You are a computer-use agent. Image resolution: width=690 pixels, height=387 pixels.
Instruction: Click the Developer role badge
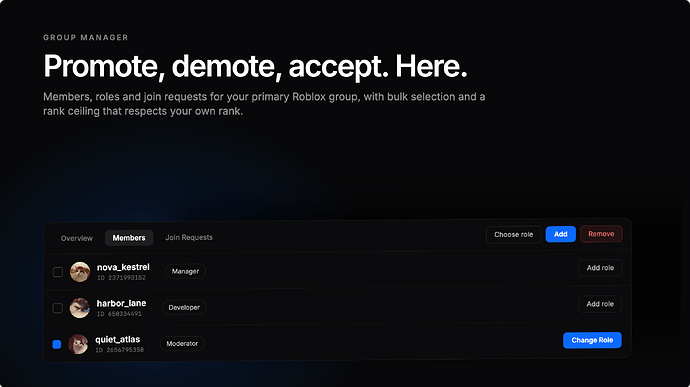[184, 307]
